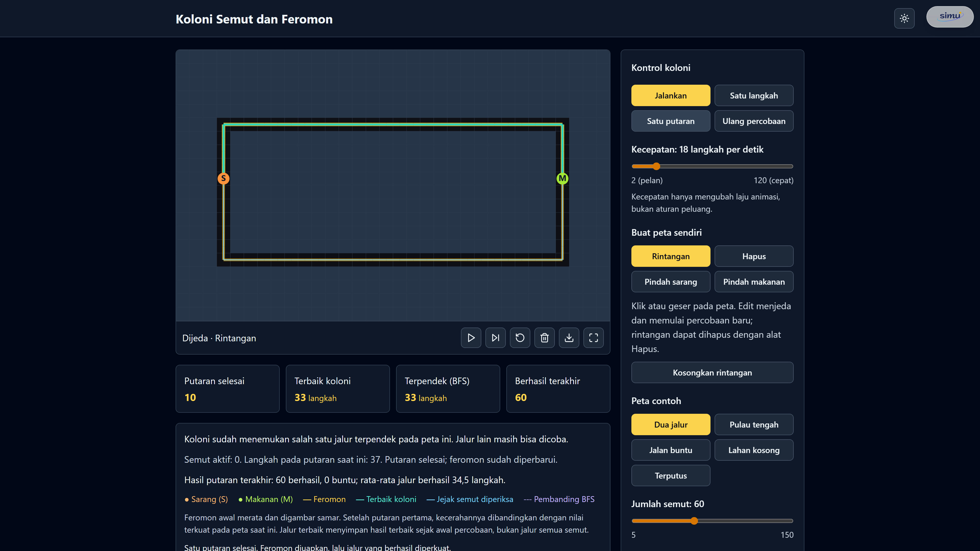This screenshot has height=551, width=980.
Task: Click the green Makanan (M) marker on the map
Action: [x=562, y=178]
